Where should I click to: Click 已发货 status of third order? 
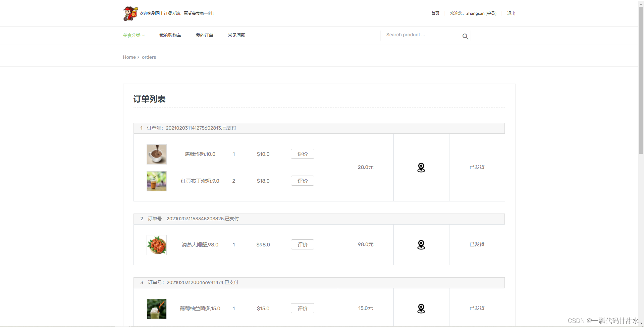coord(477,308)
